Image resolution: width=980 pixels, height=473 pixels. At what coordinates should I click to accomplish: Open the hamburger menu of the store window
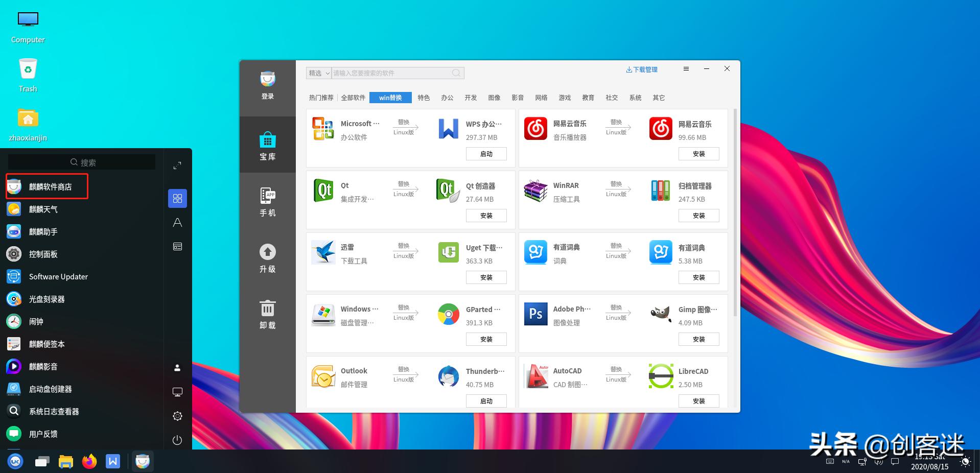[686, 68]
